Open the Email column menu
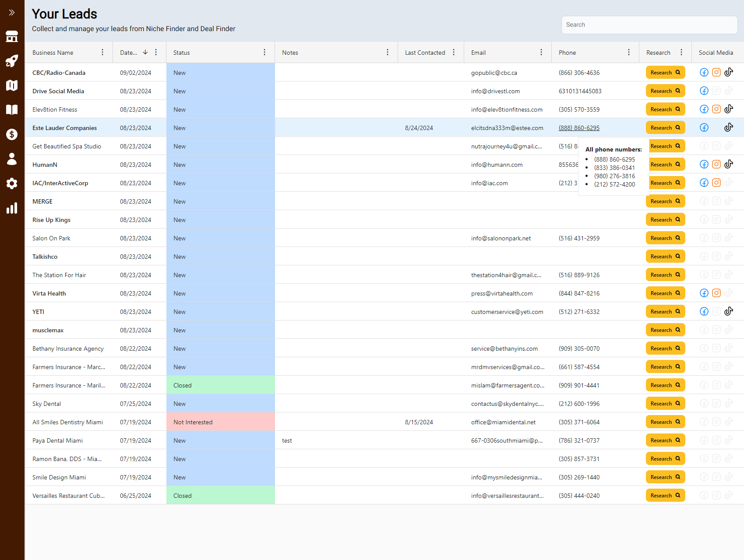The height and width of the screenshot is (560, 744). coord(541,52)
